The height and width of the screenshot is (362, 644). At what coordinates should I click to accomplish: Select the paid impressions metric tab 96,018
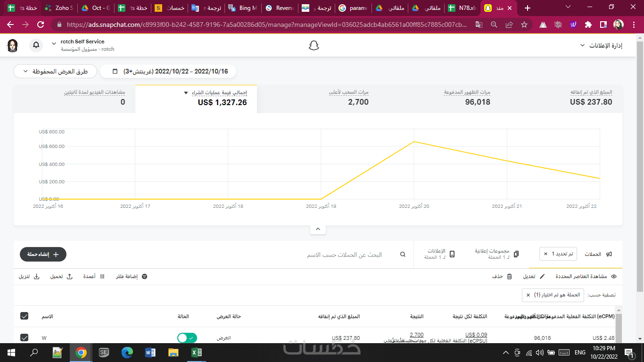click(440, 98)
